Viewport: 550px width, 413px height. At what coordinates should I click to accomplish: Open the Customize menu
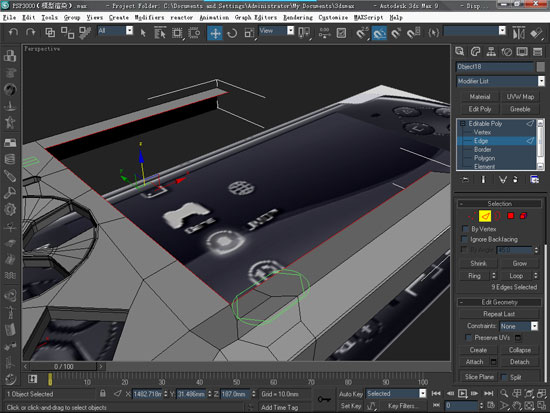(333, 18)
